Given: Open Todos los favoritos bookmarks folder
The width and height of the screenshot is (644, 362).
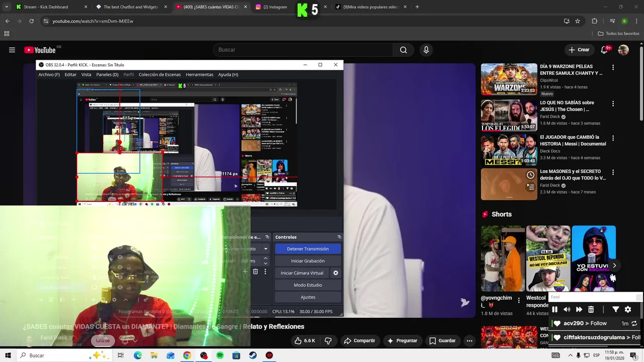Looking at the screenshot, I should [618, 34].
